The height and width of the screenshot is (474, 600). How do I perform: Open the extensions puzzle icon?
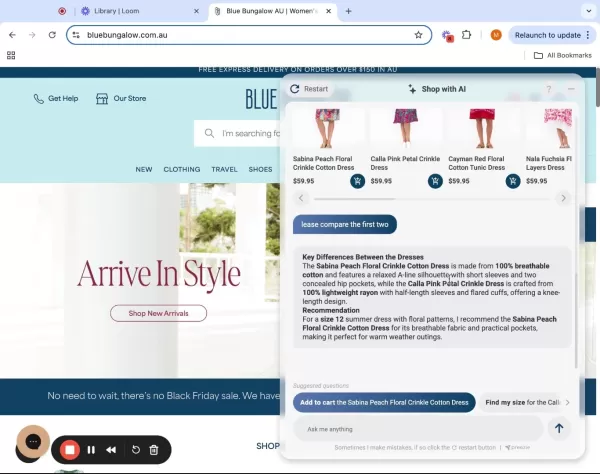click(466, 35)
